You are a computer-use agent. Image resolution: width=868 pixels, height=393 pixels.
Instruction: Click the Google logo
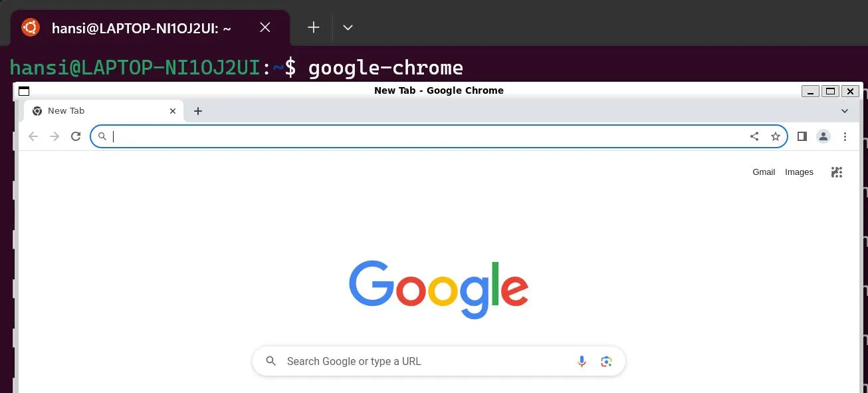pyautogui.click(x=439, y=288)
